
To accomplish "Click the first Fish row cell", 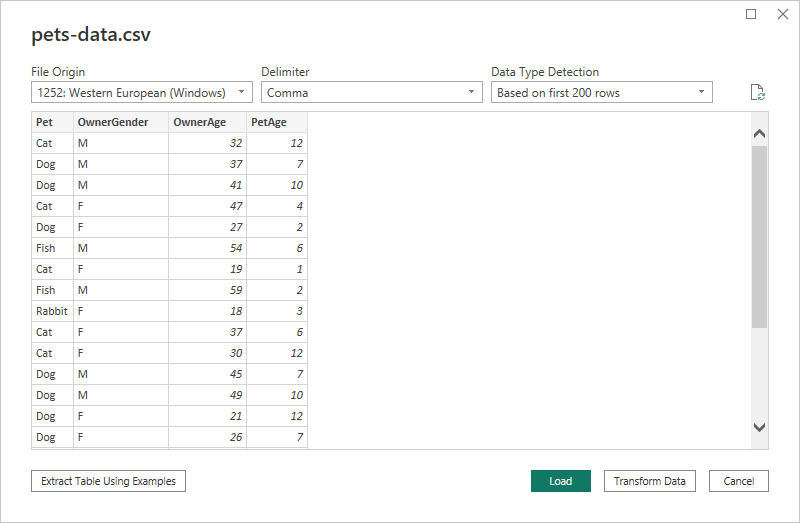I will [46, 248].
